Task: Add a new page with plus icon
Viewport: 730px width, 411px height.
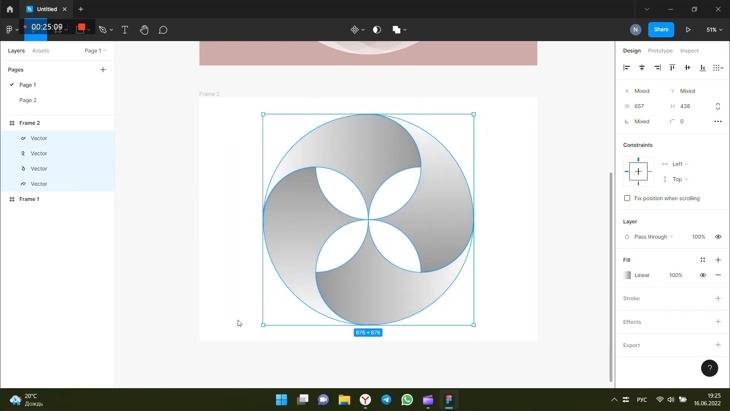Action: pos(103,70)
